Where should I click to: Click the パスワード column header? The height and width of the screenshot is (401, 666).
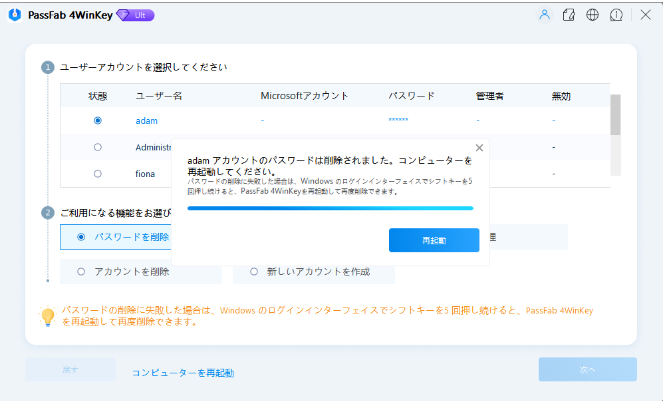coord(412,96)
